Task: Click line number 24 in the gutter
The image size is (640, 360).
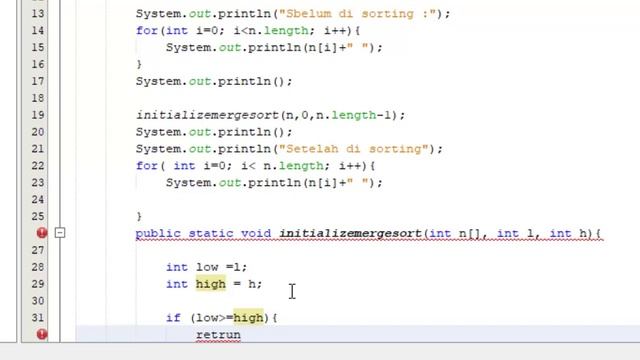Action: tap(38, 200)
